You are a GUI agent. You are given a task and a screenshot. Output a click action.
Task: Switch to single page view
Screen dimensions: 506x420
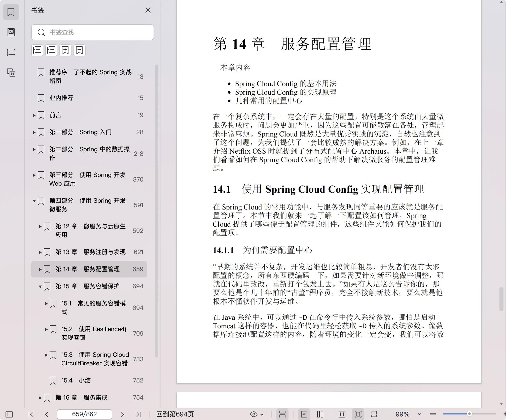click(x=304, y=414)
